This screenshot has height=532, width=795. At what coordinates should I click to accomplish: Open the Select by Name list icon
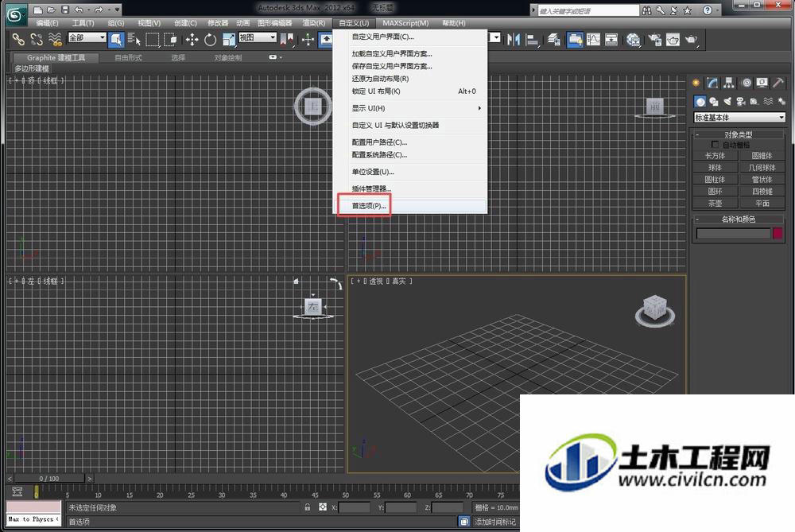(134, 40)
